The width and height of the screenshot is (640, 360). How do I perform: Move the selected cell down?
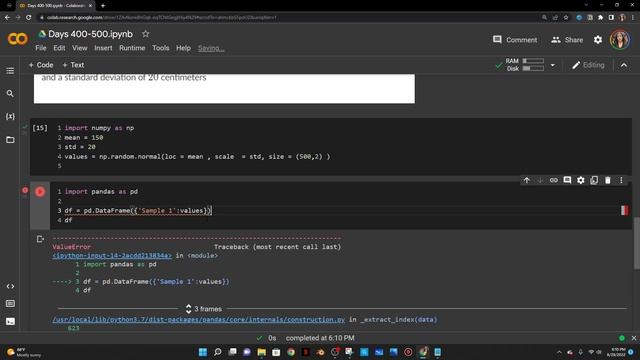(x=540, y=180)
